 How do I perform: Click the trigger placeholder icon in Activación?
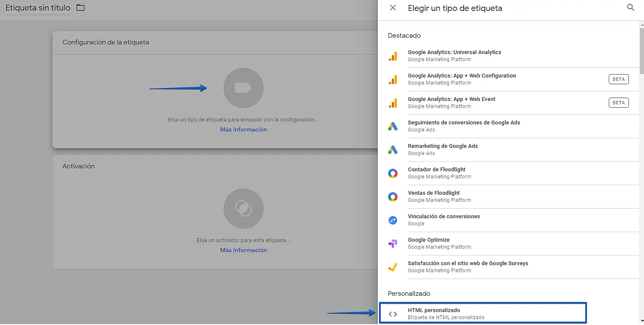tap(243, 209)
